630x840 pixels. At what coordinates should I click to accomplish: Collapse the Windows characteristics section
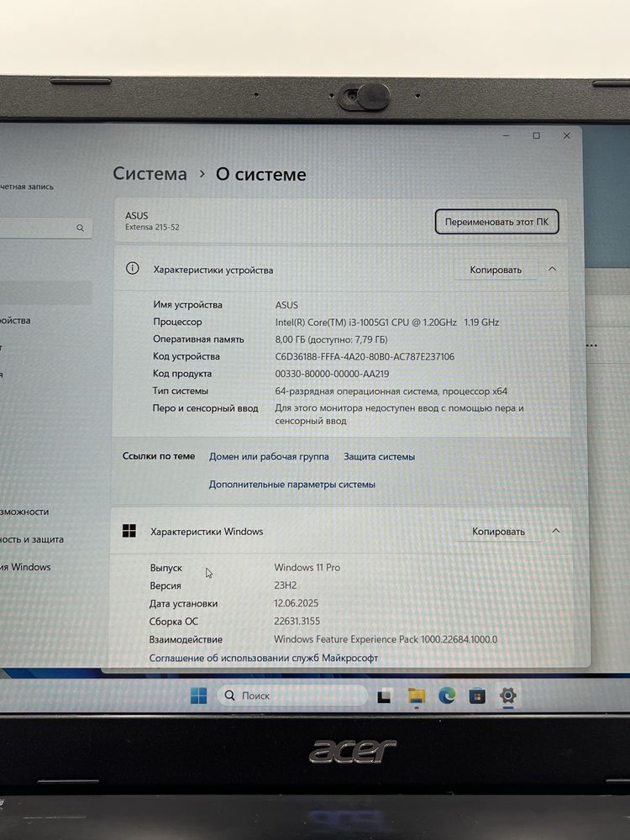click(x=556, y=531)
